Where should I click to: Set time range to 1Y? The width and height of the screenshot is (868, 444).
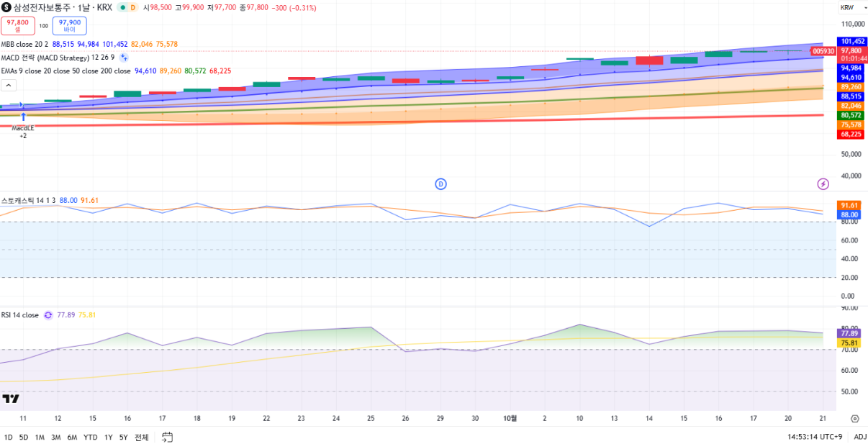pyautogui.click(x=108, y=437)
